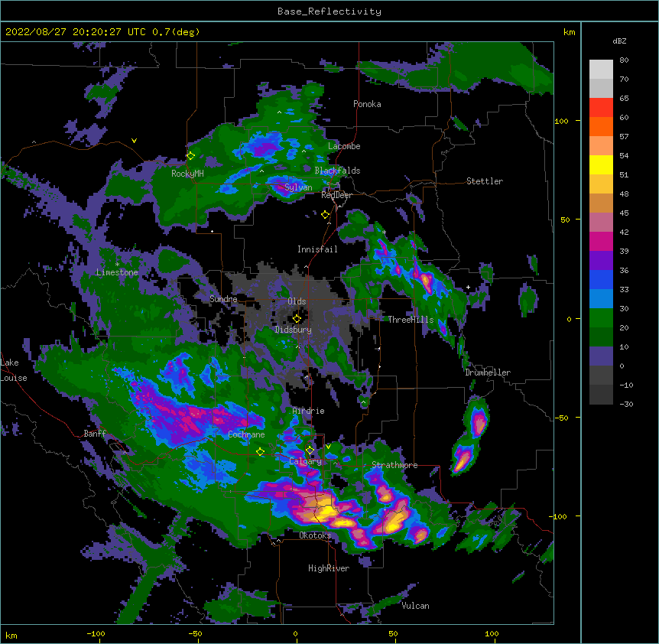Screen dimensions: 659x644
Task: Click the Banff label
Action: click(x=95, y=434)
